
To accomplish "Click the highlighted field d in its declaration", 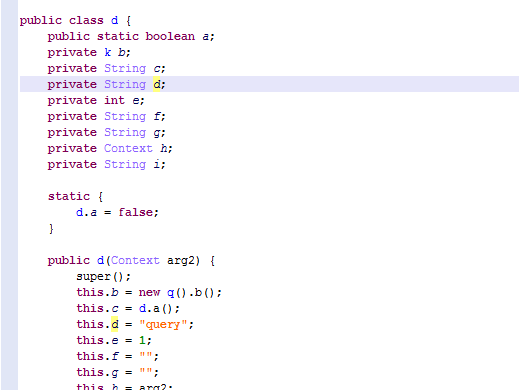I will [x=157, y=84].
